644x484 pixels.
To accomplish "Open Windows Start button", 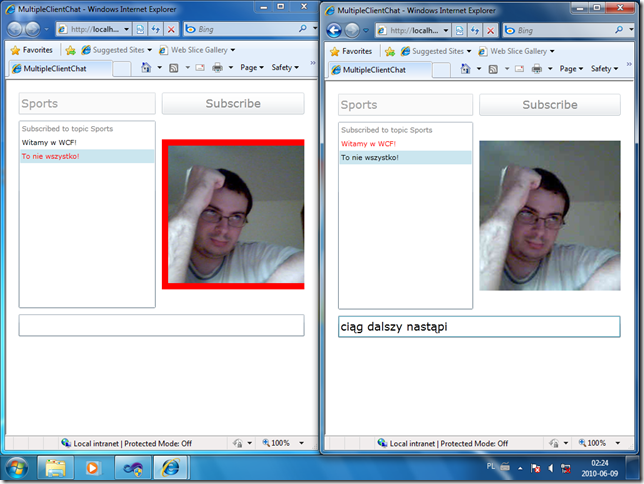I will tap(17, 468).
